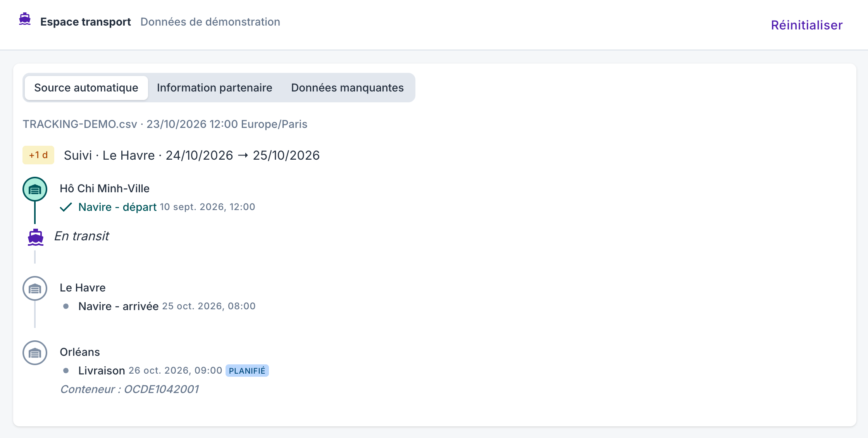Click the +1 d delay badge

point(38,155)
